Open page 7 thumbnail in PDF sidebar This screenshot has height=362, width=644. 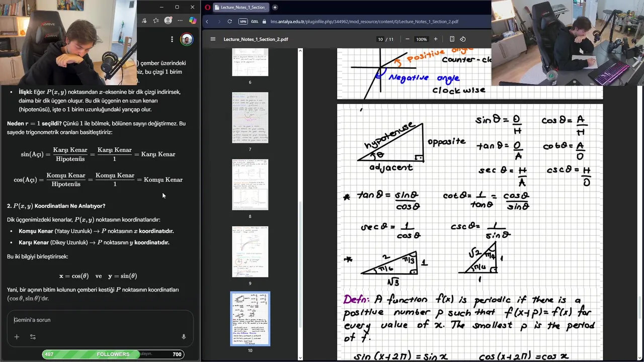coord(250,118)
